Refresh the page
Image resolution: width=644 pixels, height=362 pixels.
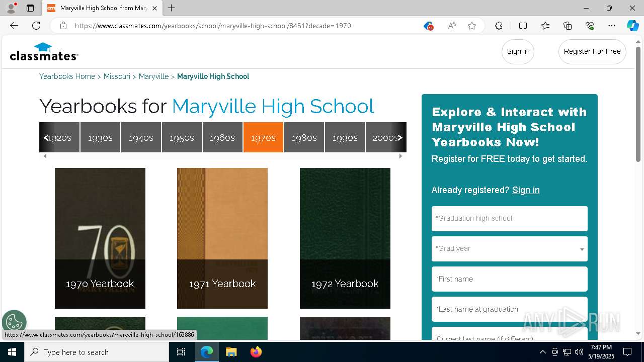pos(36,26)
